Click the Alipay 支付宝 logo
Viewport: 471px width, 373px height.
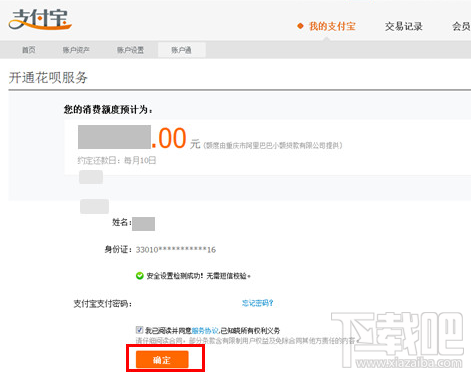coord(40,19)
